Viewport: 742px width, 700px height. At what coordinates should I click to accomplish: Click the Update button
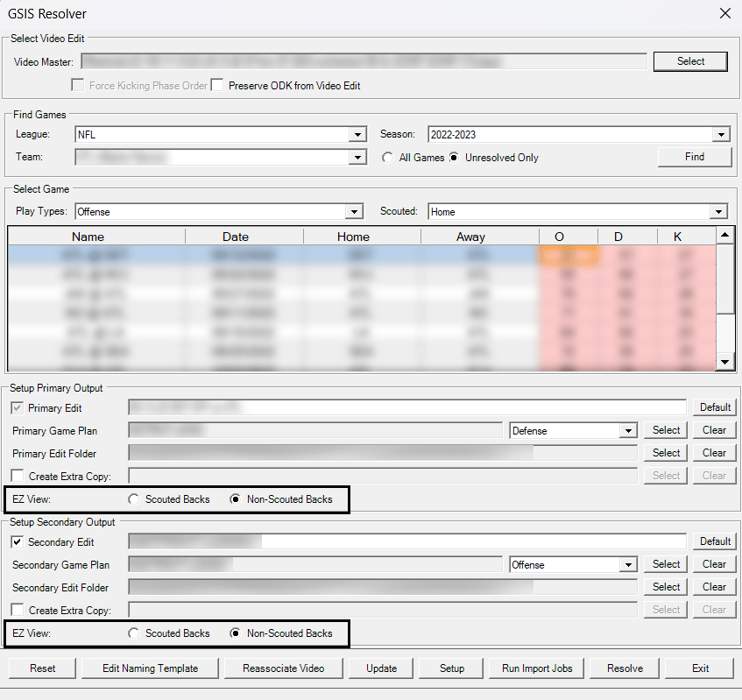point(381,668)
